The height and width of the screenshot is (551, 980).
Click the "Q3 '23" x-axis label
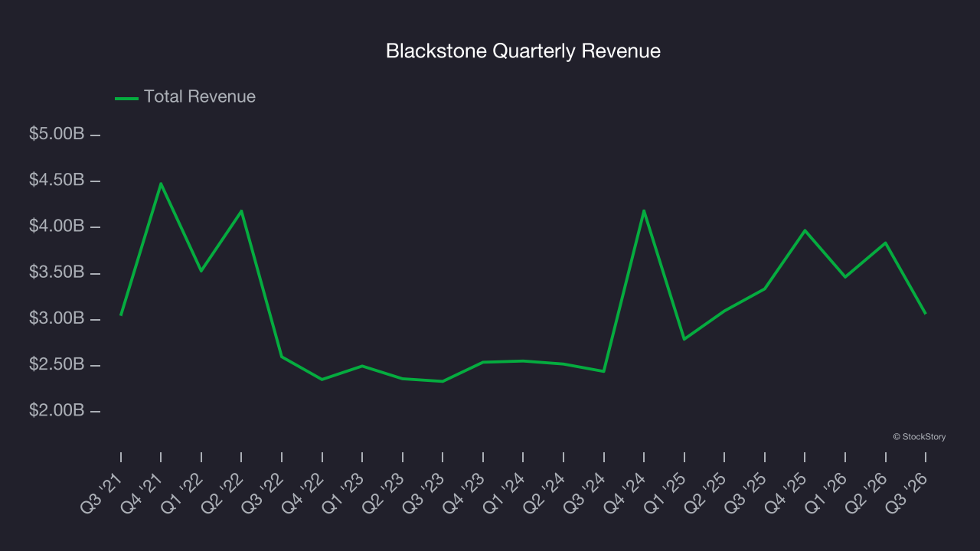click(x=424, y=492)
